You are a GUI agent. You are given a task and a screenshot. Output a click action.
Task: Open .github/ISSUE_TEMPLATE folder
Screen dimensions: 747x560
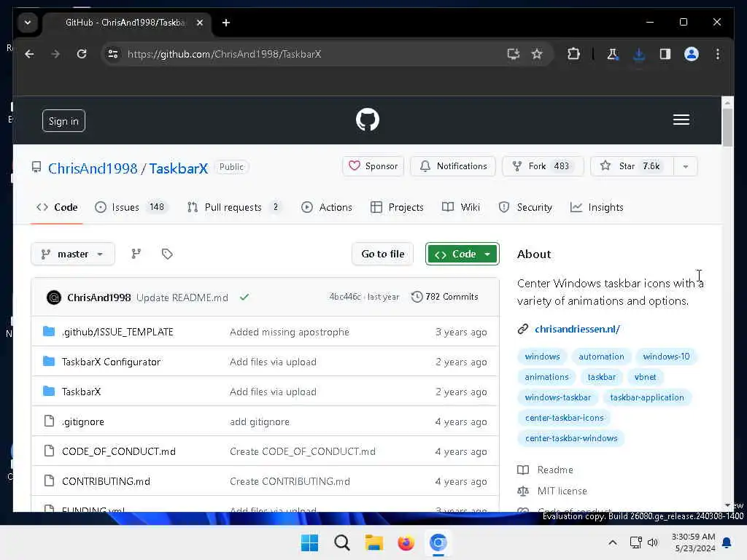coord(117,332)
